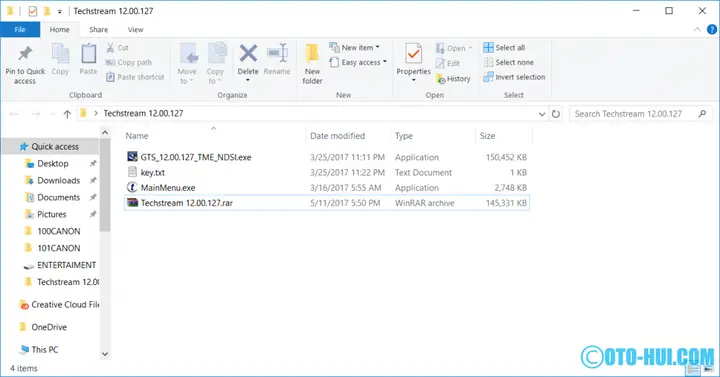Click the address bar path Techstream 12.00.127
720x377 pixels.
pos(143,113)
